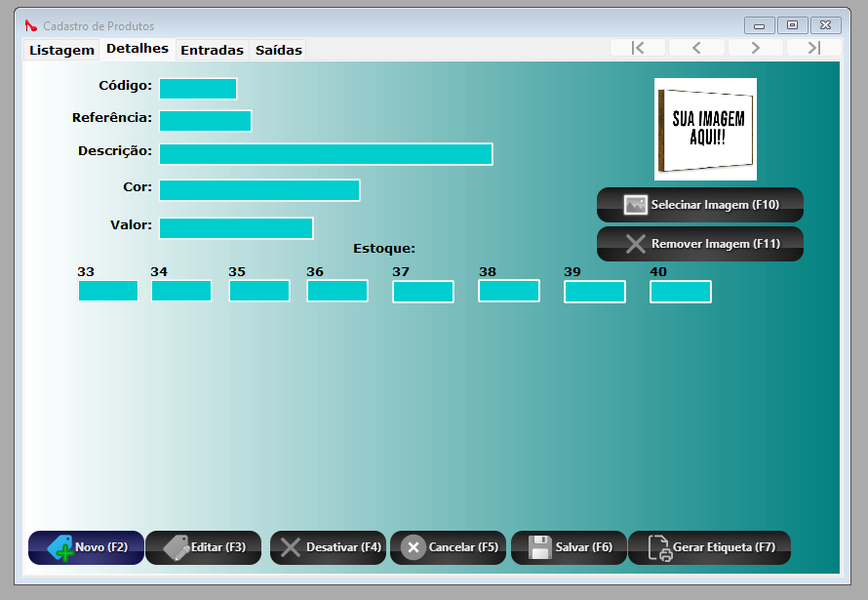Click the size 39 stock field
The height and width of the screenshot is (600, 868).
[x=595, y=292]
